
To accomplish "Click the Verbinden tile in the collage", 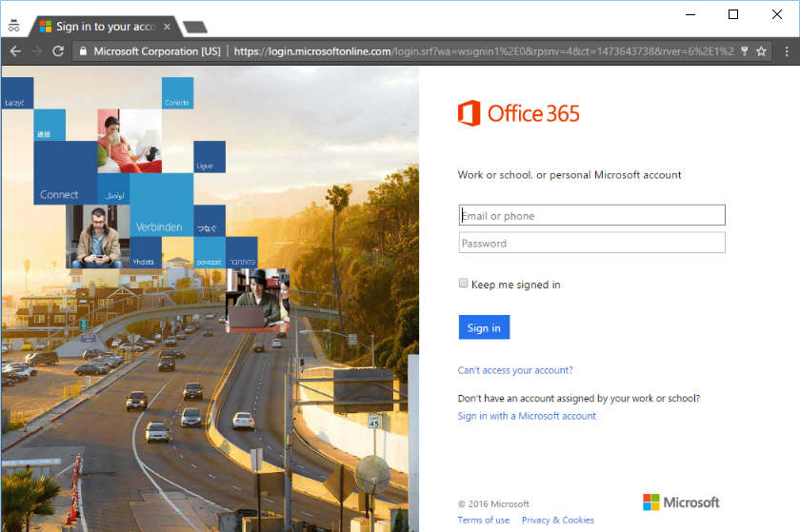I will pyautogui.click(x=161, y=205).
